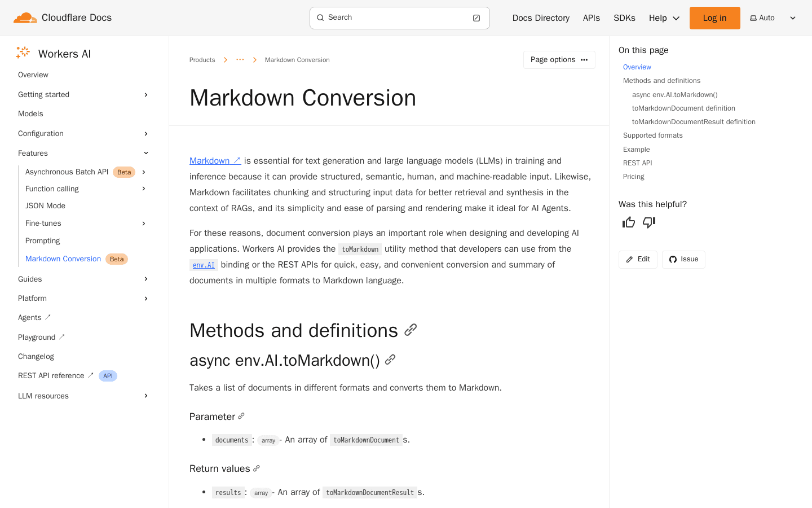Give thumbs down feedback for this page
812x508 pixels.
(x=648, y=223)
